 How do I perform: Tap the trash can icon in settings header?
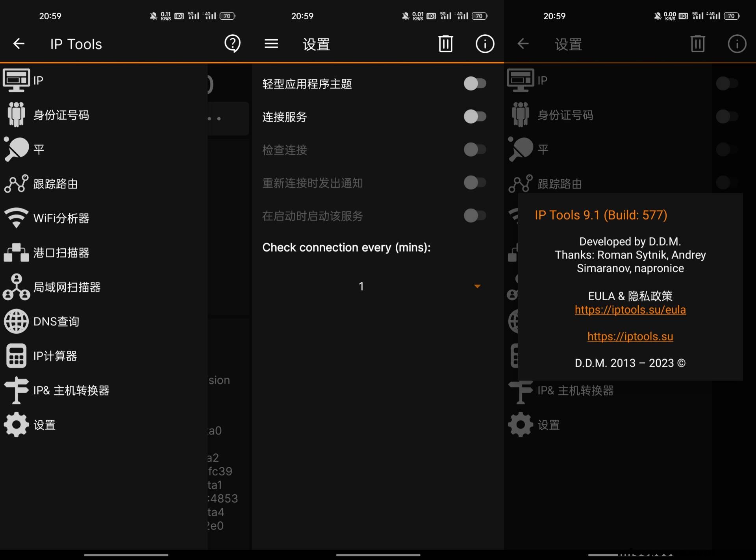click(x=445, y=44)
